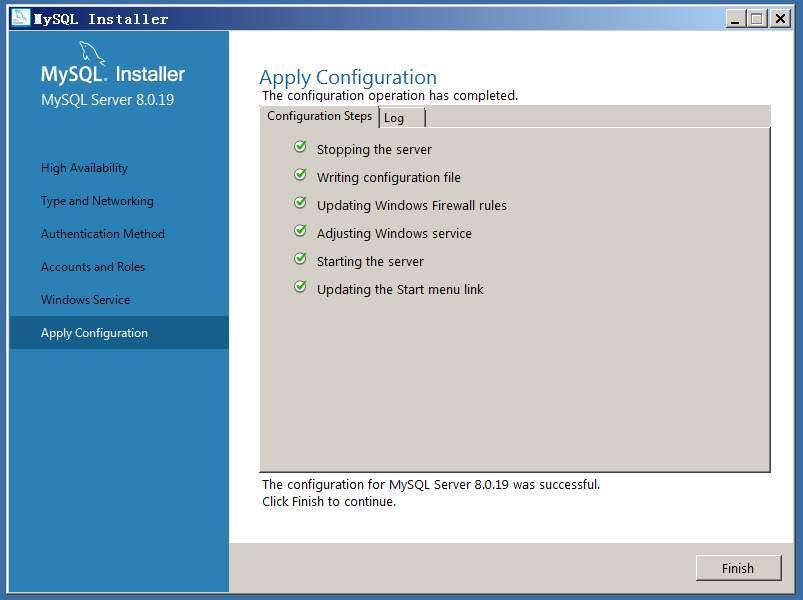Click the 'Starting the server' step text
The image size is (803, 600).
pos(370,262)
